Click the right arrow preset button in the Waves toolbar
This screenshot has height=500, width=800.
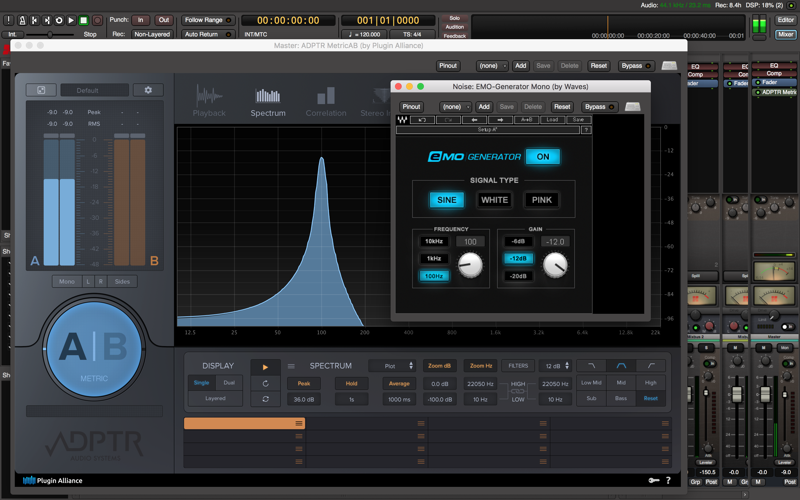(x=501, y=120)
